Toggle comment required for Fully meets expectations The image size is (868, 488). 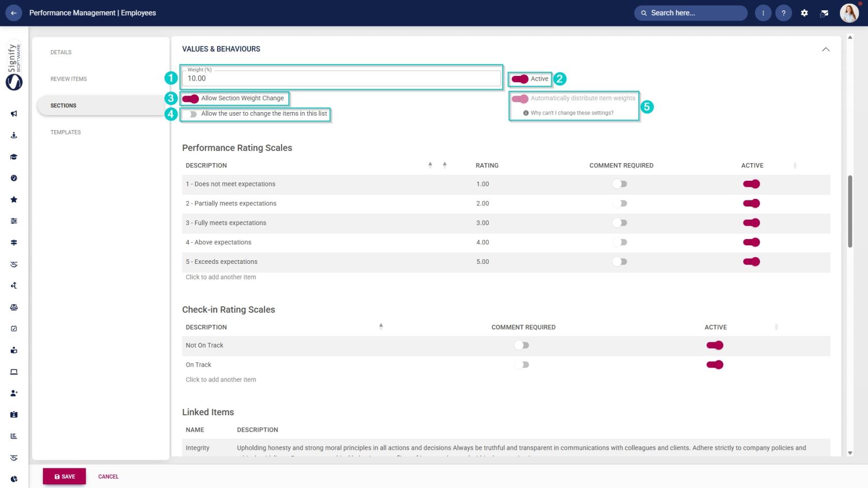pyautogui.click(x=620, y=223)
